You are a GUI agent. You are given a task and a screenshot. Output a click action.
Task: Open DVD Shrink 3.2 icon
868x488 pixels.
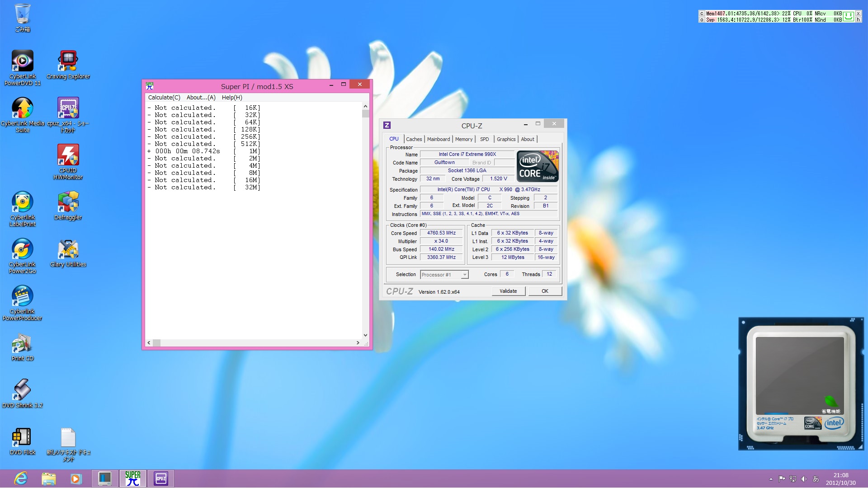[22, 390]
